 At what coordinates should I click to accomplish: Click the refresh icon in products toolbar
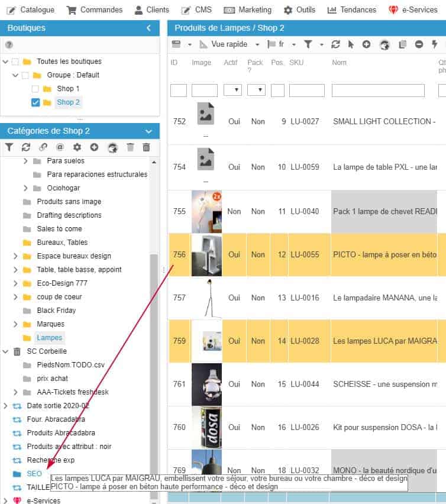pyautogui.click(x=335, y=44)
